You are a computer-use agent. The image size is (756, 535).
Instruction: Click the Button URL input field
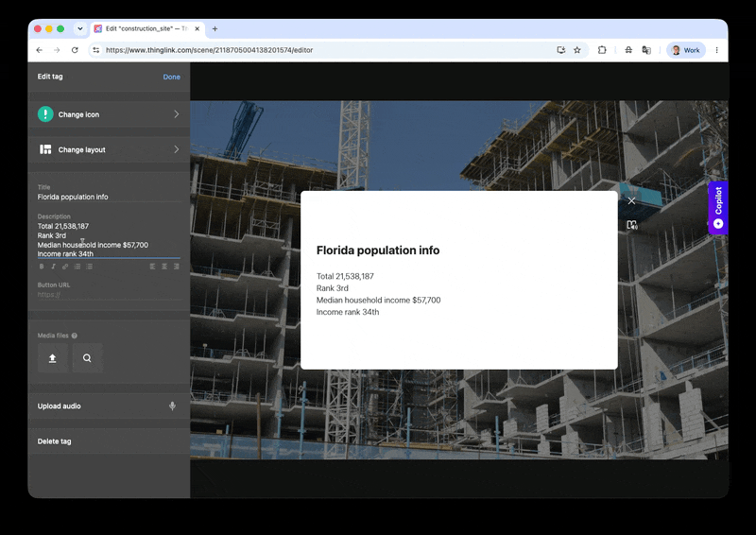pyautogui.click(x=109, y=295)
